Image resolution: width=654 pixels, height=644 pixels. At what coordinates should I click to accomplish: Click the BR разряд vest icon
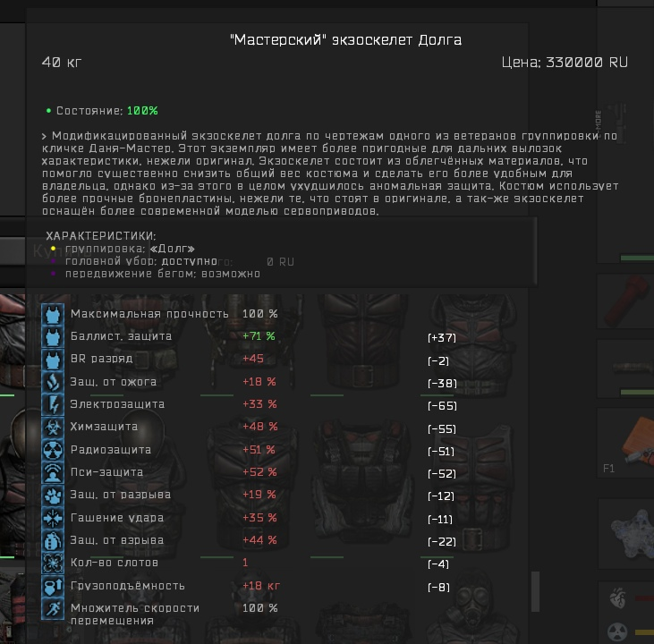[53, 360]
